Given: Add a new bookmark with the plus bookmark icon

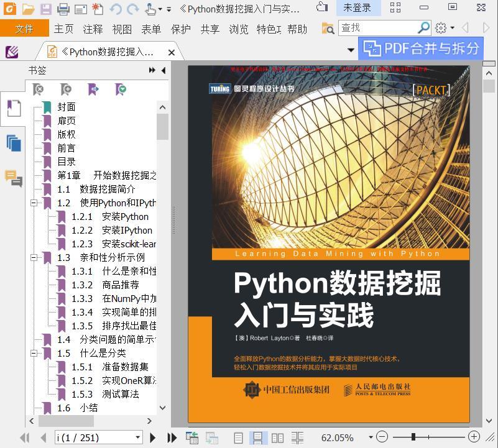Looking at the screenshot, I should click(66, 90).
